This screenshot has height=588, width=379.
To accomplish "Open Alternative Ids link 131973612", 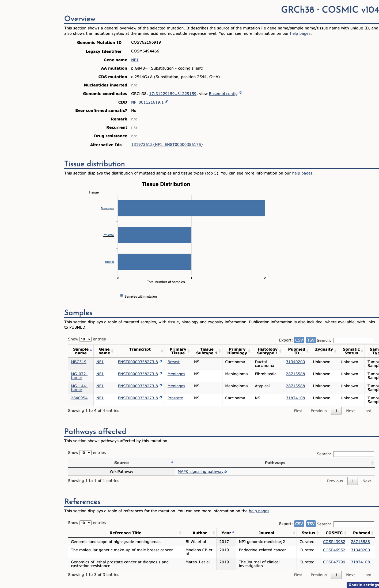I will pos(167,145).
